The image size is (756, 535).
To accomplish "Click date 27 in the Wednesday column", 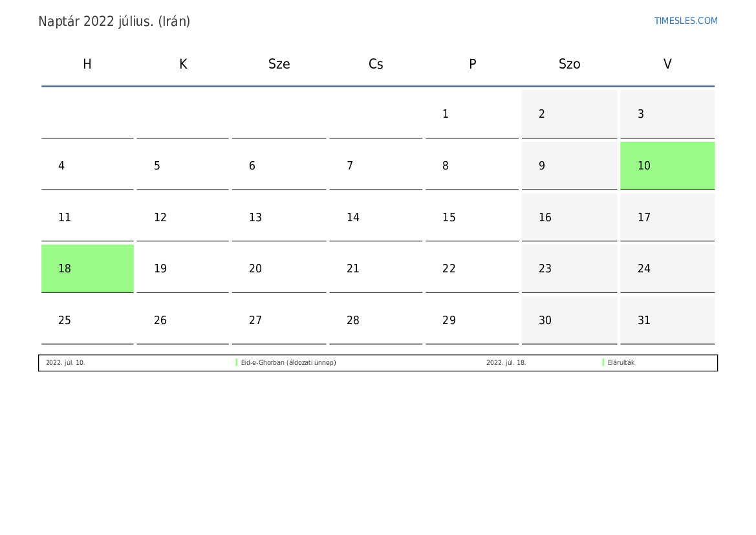I will tap(255, 320).
